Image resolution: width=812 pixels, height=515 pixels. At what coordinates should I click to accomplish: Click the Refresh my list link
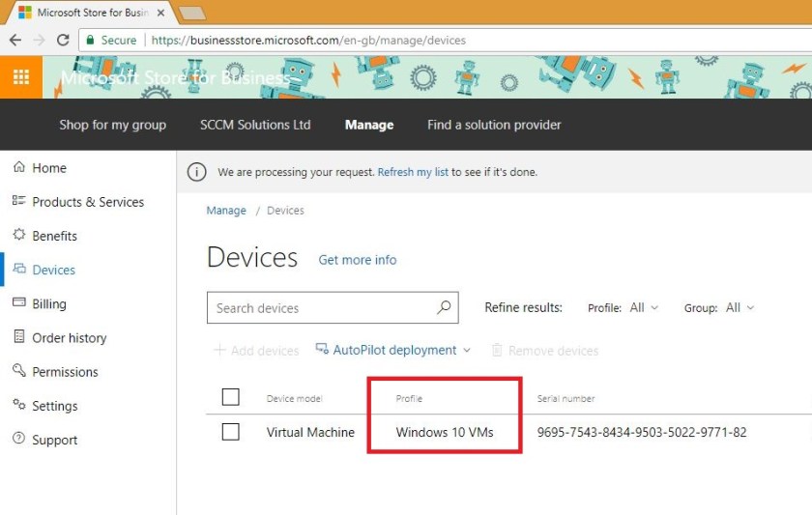pos(413,172)
